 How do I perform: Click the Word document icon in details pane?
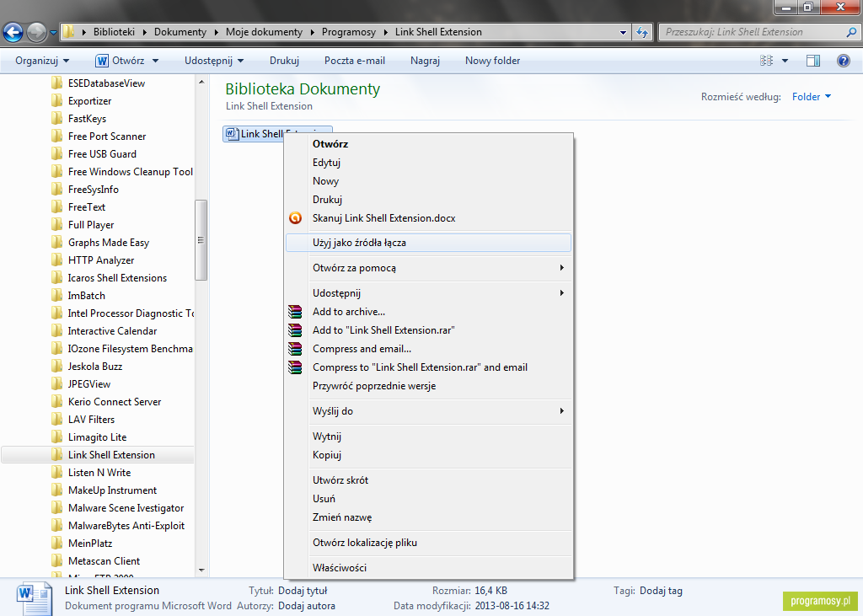tap(35, 599)
